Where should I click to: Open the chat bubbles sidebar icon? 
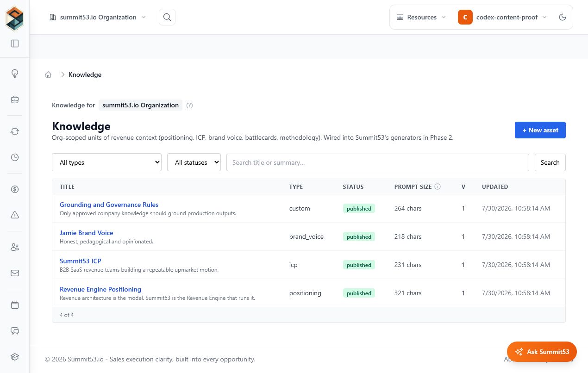pos(15,331)
